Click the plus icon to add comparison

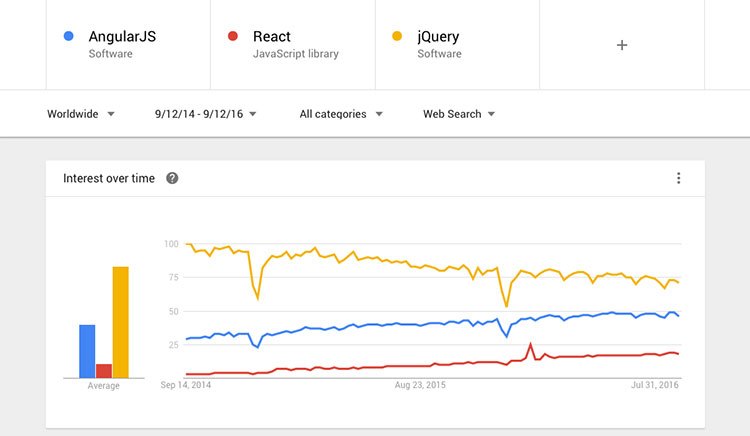coord(621,45)
